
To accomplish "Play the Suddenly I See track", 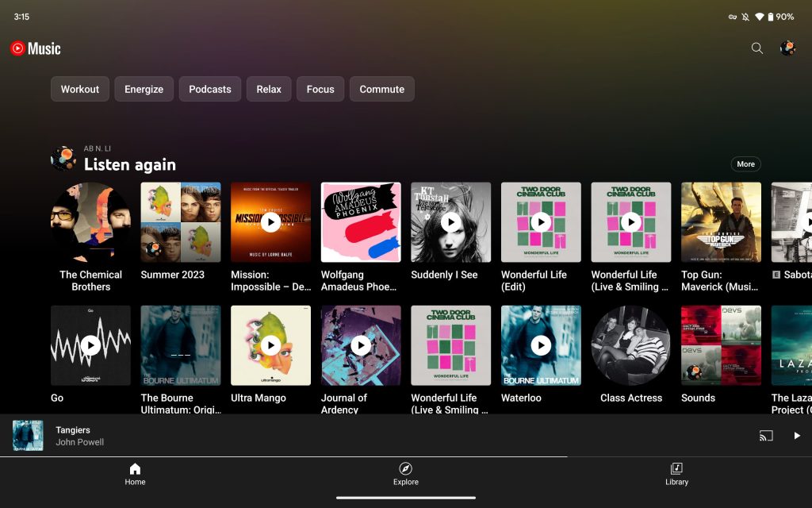I will click(x=450, y=222).
